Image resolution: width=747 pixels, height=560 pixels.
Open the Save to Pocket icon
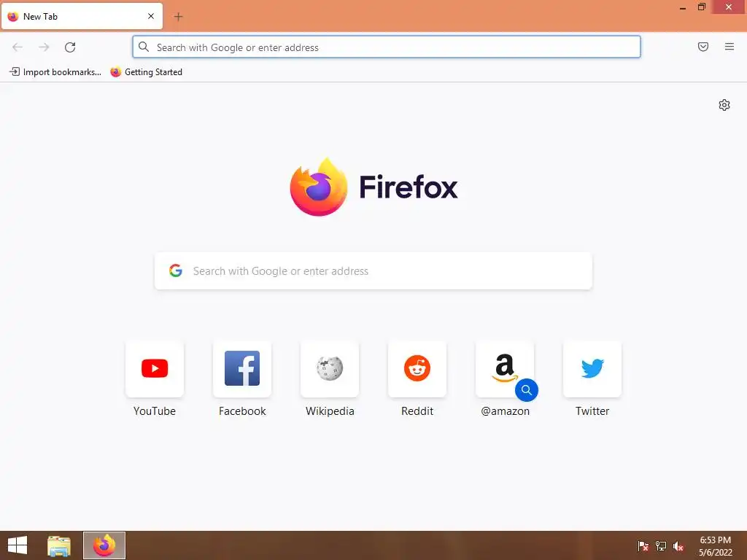click(x=703, y=47)
